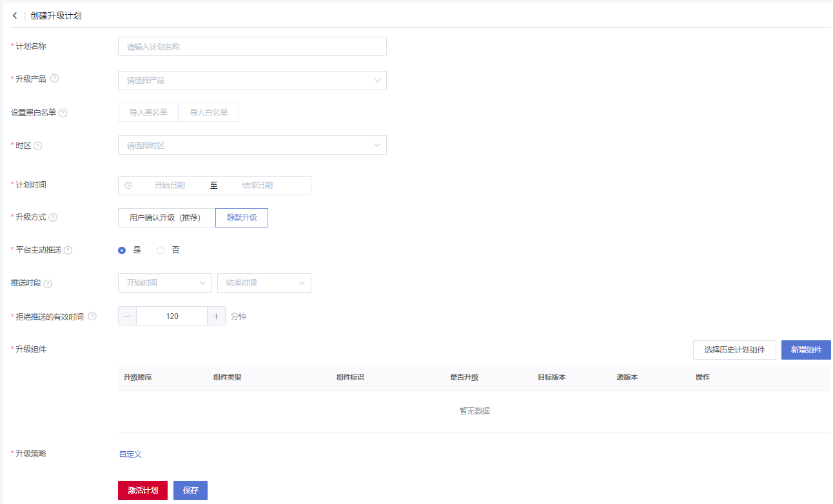Screen dimensions: 833x504
Task: Click the clock icon in 计划时间 field
Action: (x=128, y=186)
